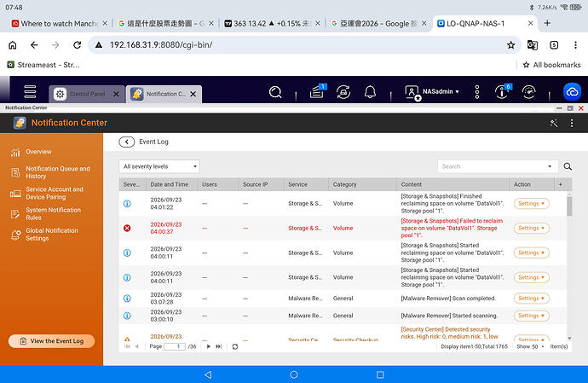The width and height of the screenshot is (588, 383).
Task: Open the notifications bell icon
Action: click(x=370, y=92)
